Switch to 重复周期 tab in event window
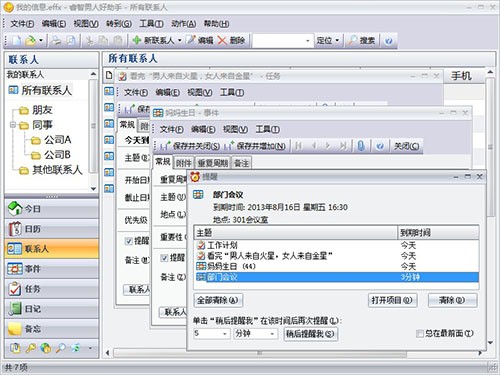500x375 pixels. pyautogui.click(x=213, y=163)
